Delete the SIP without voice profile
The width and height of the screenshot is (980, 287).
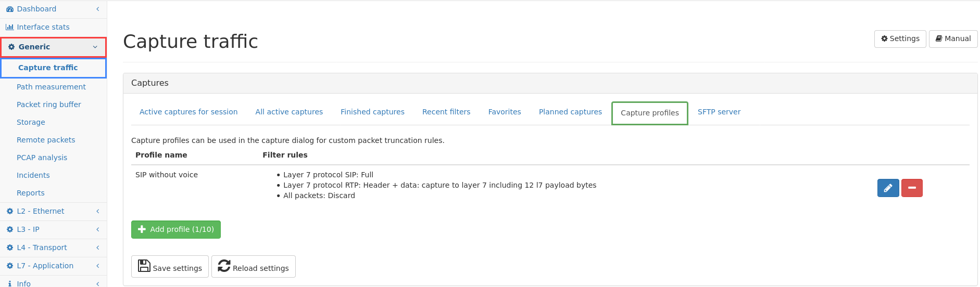[912, 188]
